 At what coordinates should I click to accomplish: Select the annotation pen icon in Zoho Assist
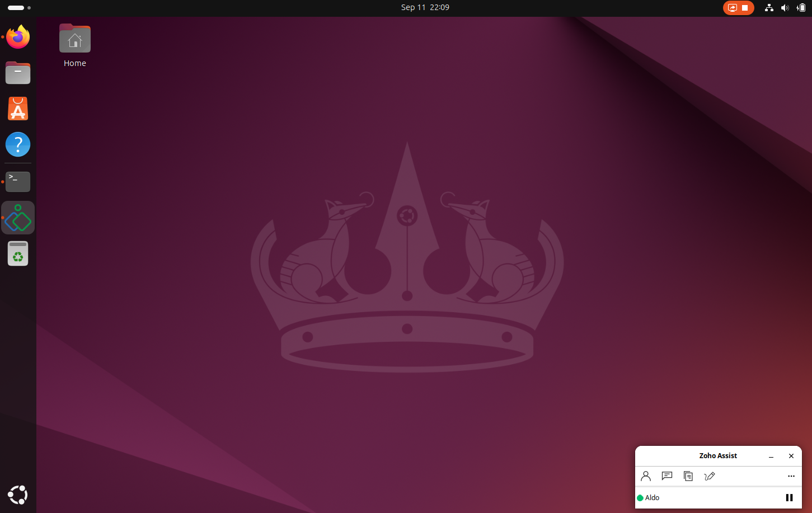(x=710, y=476)
